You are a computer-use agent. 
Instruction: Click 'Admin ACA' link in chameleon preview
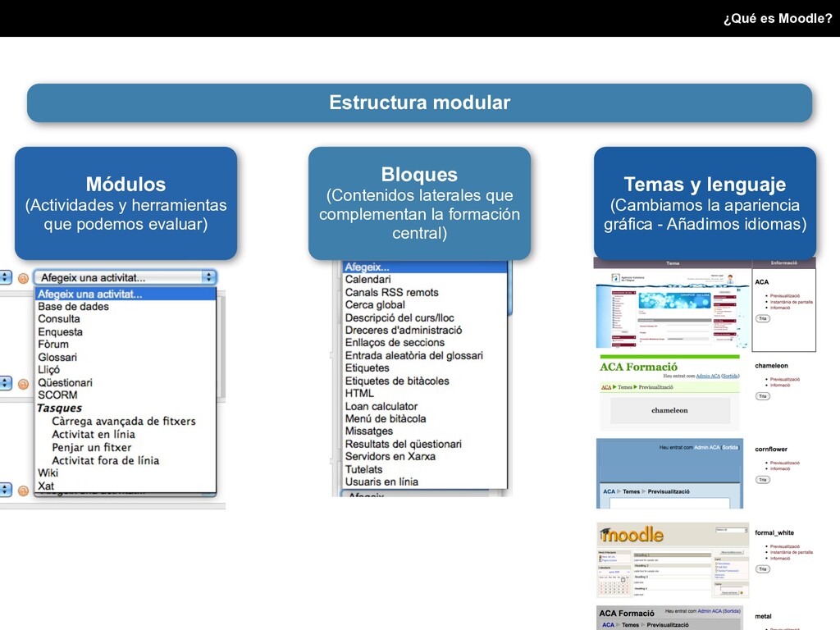point(708,376)
